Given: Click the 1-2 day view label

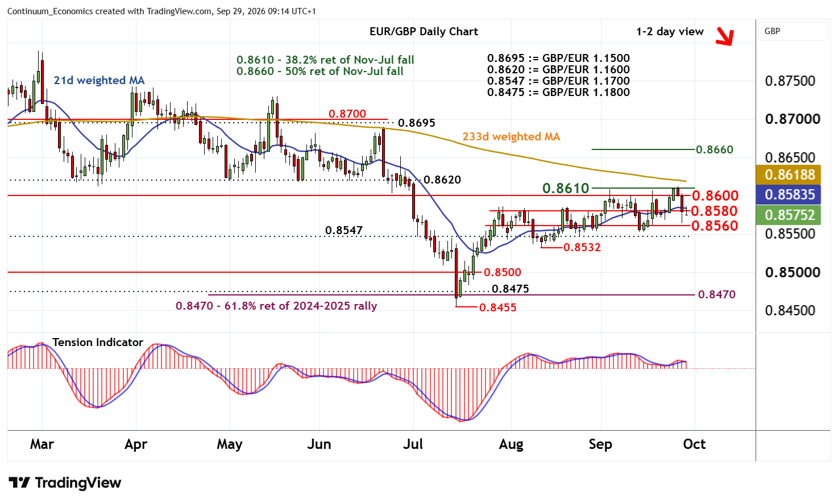Looking at the screenshot, I should [x=670, y=32].
